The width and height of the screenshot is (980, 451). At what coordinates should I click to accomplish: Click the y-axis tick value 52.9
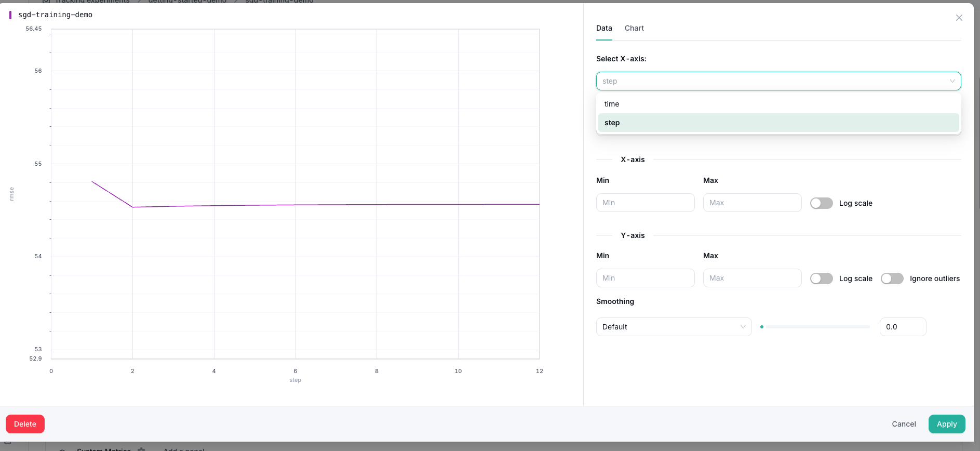click(x=35, y=359)
